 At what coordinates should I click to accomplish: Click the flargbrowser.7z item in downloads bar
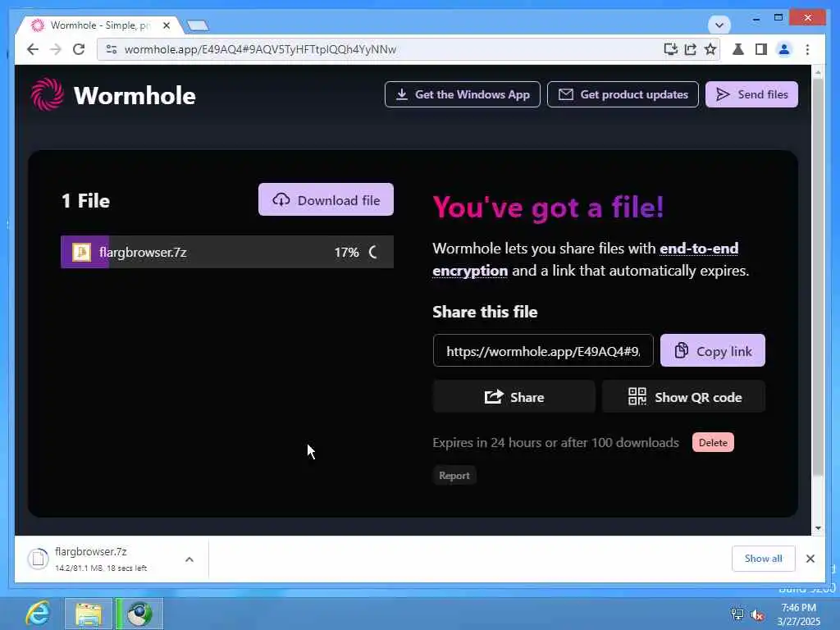(102, 559)
